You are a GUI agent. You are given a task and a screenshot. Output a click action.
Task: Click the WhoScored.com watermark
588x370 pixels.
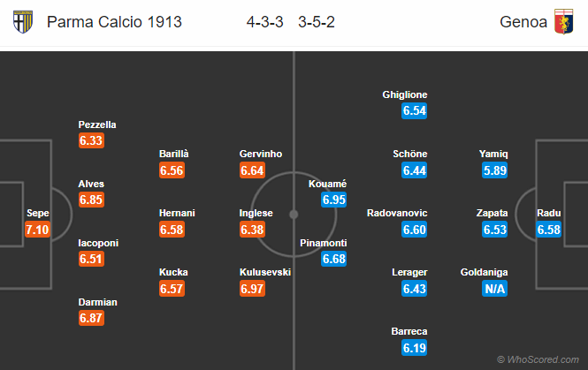[538, 359]
